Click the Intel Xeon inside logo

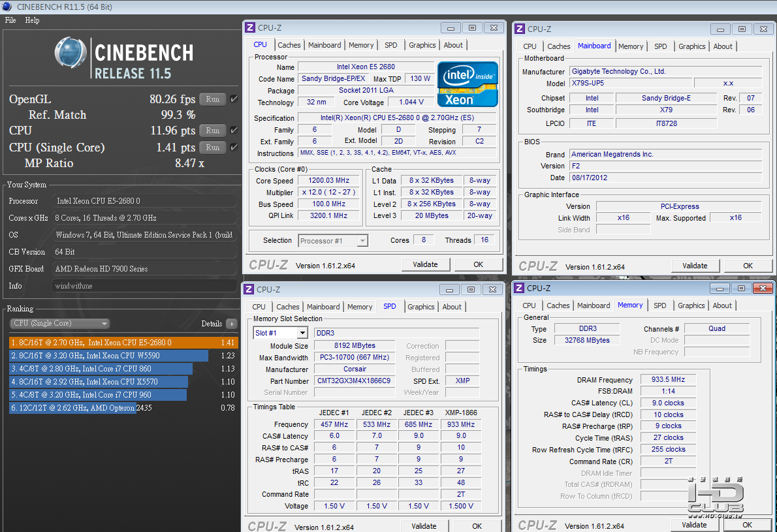[x=468, y=84]
